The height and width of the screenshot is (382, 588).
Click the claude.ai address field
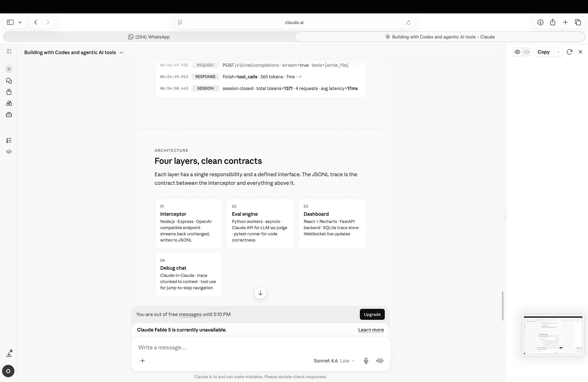(294, 23)
